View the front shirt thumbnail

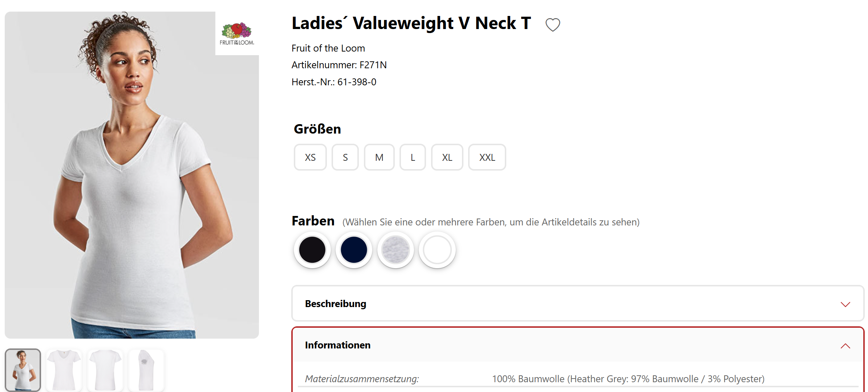pos(64,370)
